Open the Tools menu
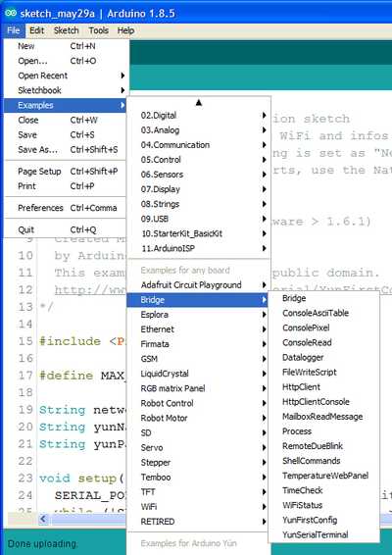The image size is (392, 555). [98, 30]
